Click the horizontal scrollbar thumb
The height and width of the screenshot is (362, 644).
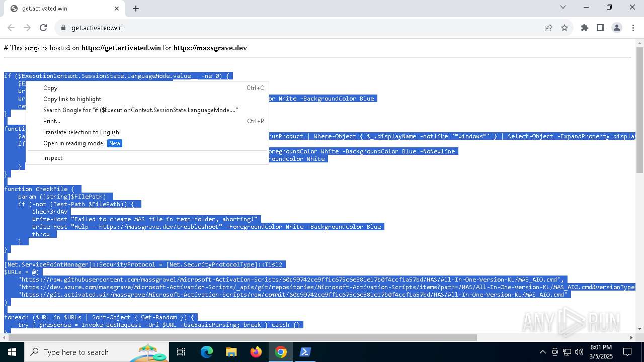click(242, 337)
